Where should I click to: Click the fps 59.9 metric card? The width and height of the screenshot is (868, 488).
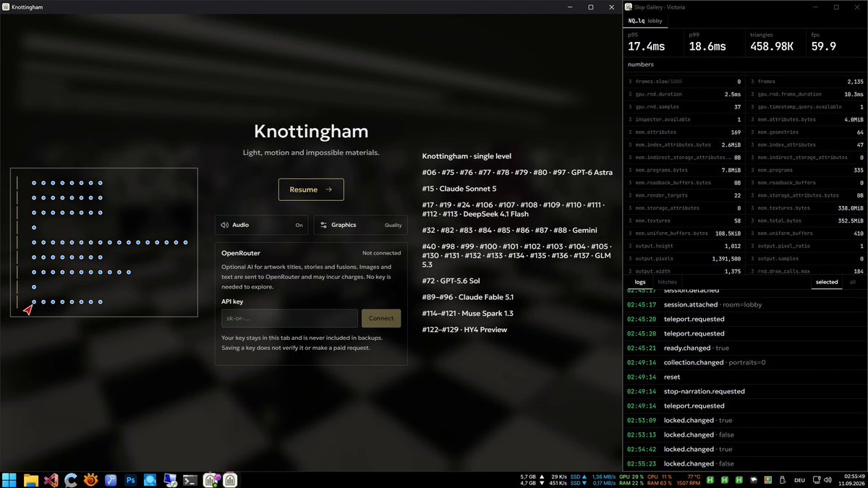[836, 42]
